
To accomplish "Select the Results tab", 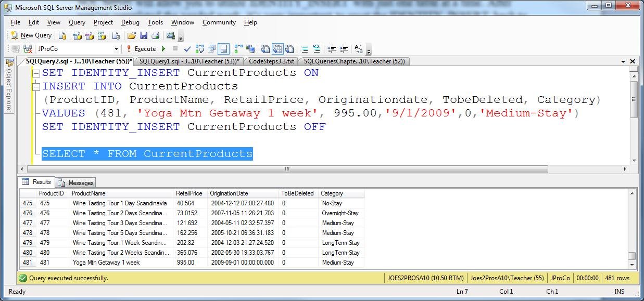I will coord(36,182).
